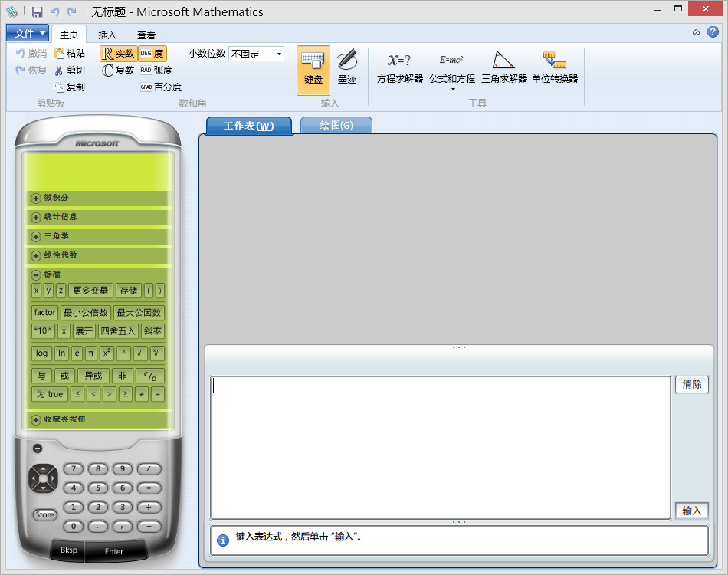Click the fraction c/d key

tap(150, 376)
